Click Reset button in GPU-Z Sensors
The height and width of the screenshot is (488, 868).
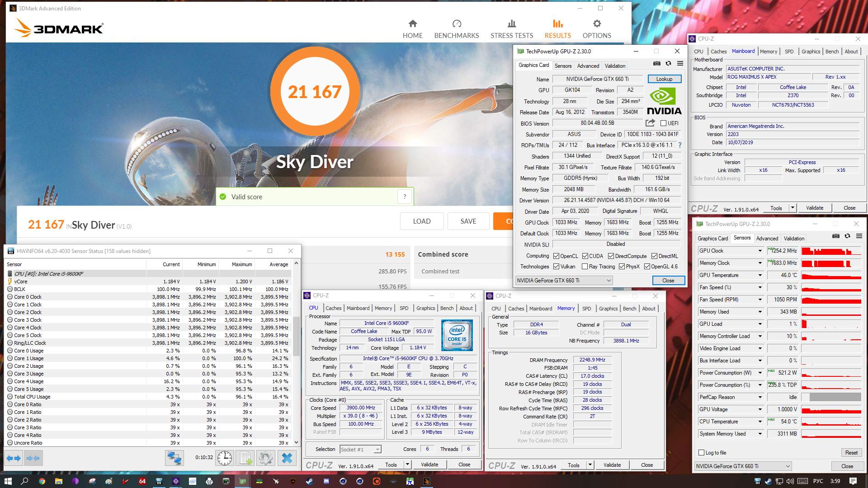tap(851, 453)
